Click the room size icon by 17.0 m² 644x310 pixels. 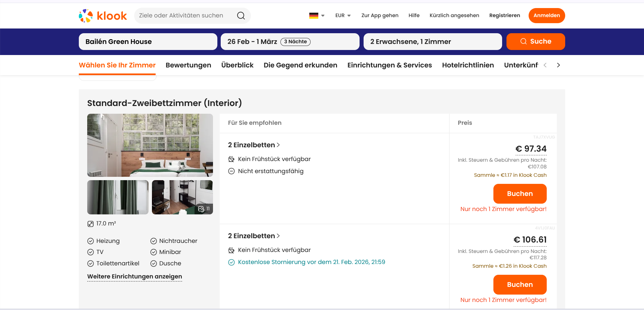(x=91, y=224)
